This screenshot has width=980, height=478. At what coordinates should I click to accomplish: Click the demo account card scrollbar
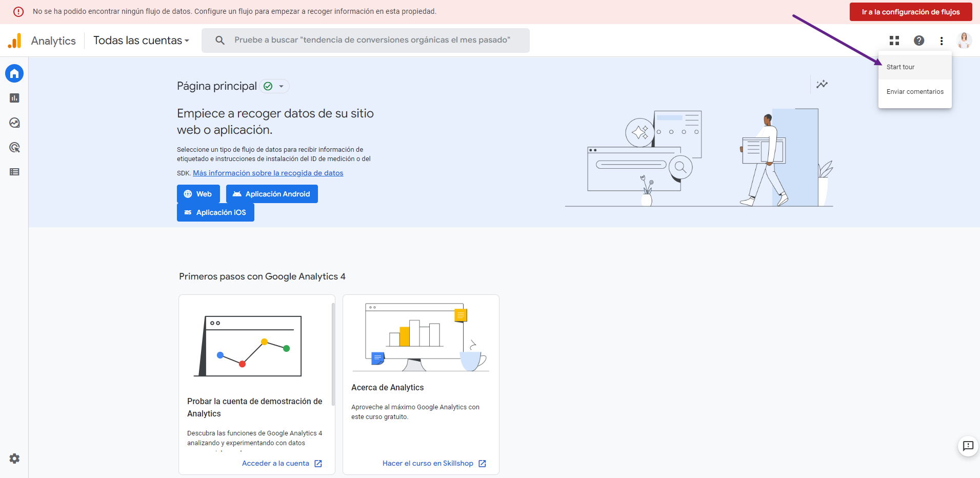333,354
